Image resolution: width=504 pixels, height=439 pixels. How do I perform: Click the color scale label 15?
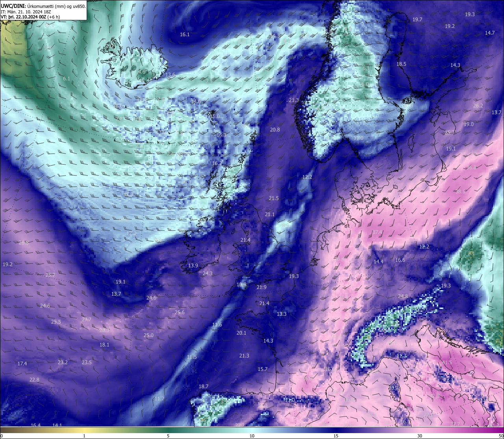336,436
